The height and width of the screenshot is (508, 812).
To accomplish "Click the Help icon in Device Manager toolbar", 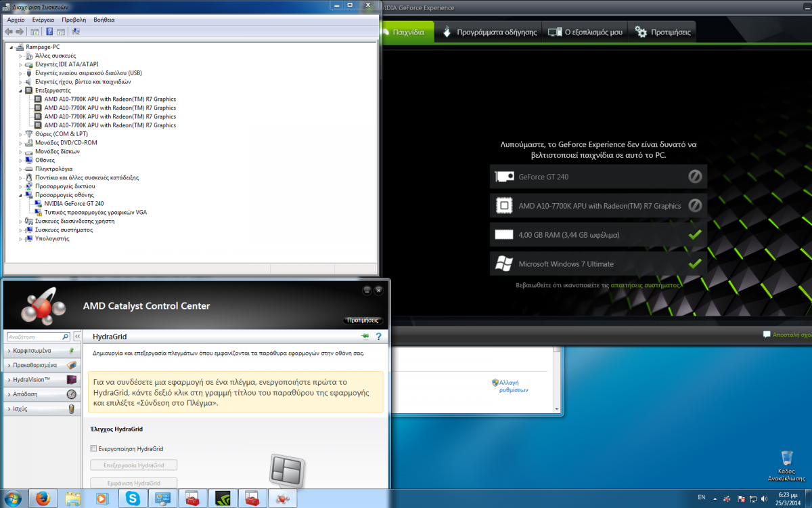I will pos(50,31).
